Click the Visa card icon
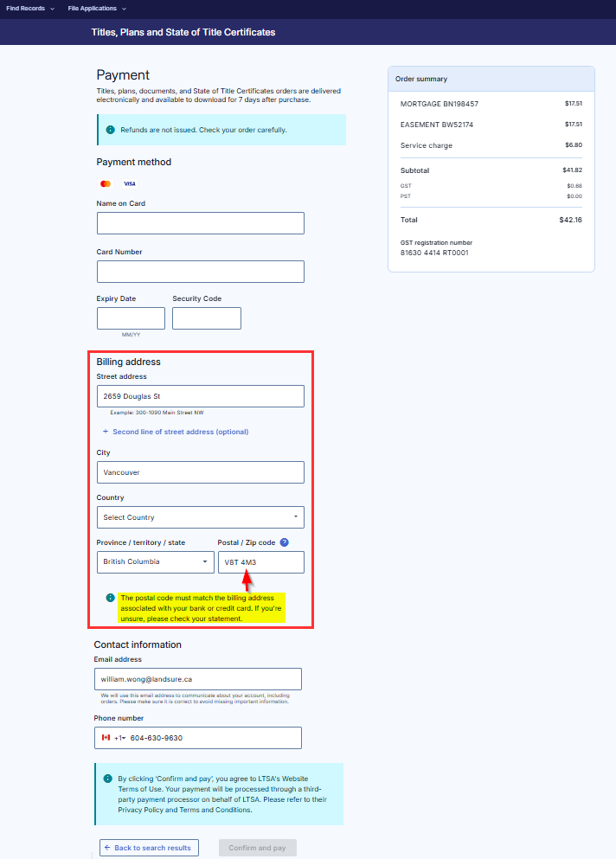 point(129,183)
